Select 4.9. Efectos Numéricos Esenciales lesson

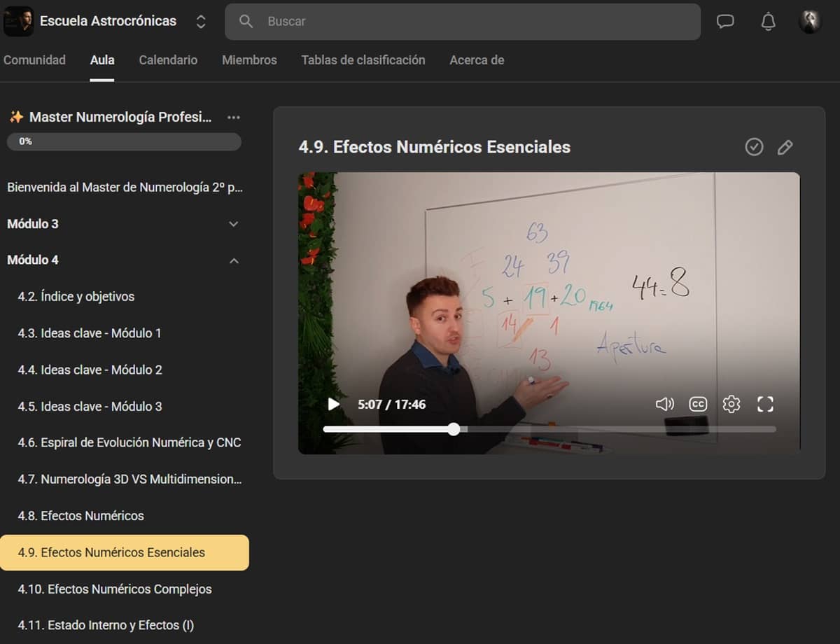tap(125, 552)
